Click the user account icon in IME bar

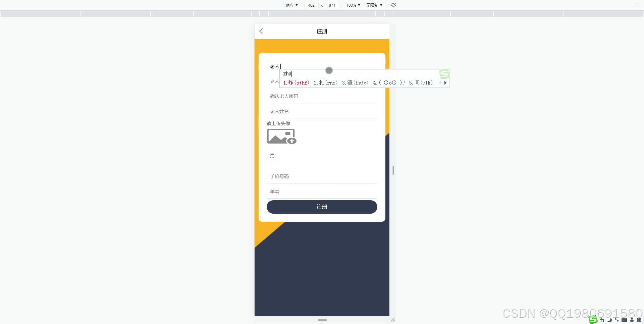pyautogui.click(x=632, y=320)
